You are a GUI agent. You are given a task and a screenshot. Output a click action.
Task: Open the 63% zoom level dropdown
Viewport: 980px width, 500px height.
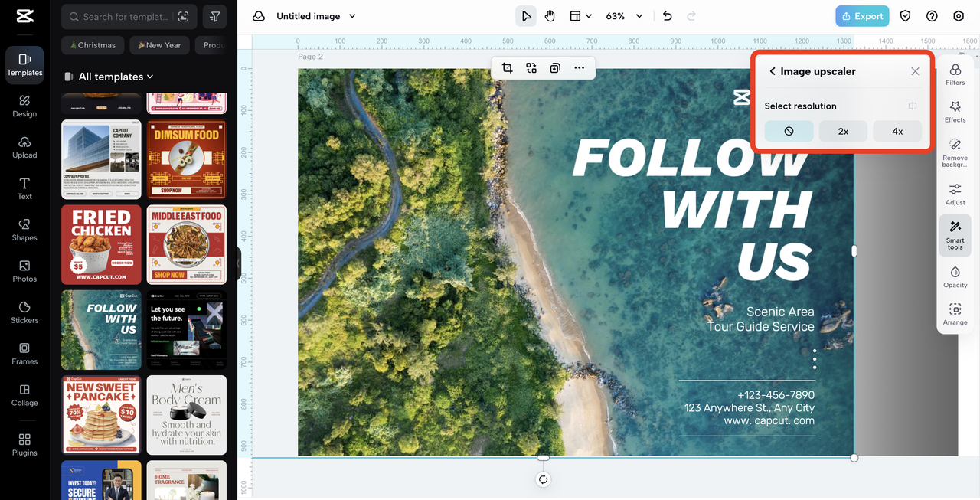[624, 16]
